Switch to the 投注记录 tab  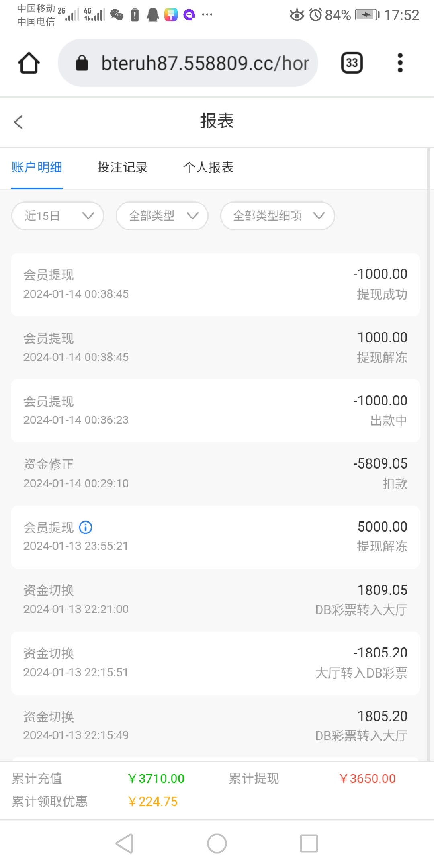(x=123, y=167)
